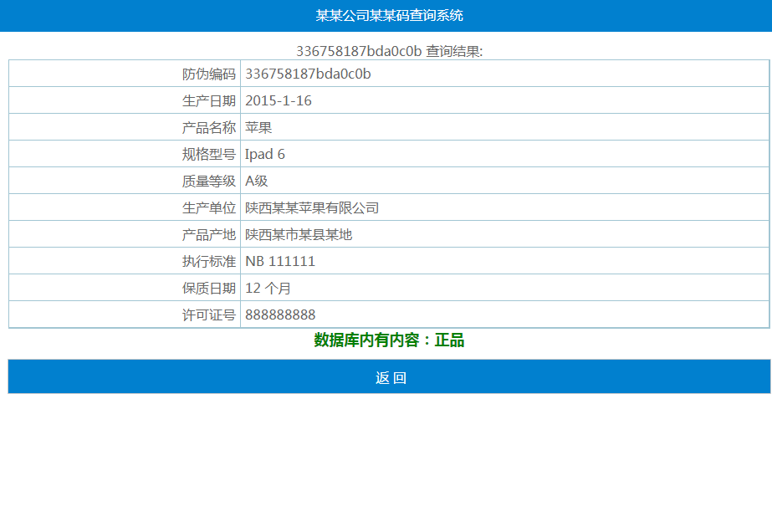Click the 返 回 button
This screenshot has height=532, width=772.
click(x=389, y=376)
